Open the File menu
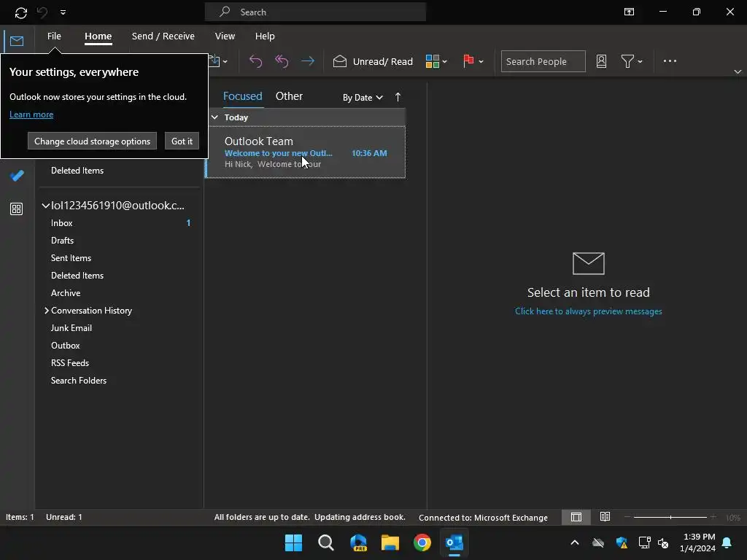Image resolution: width=747 pixels, height=560 pixels. coord(54,36)
